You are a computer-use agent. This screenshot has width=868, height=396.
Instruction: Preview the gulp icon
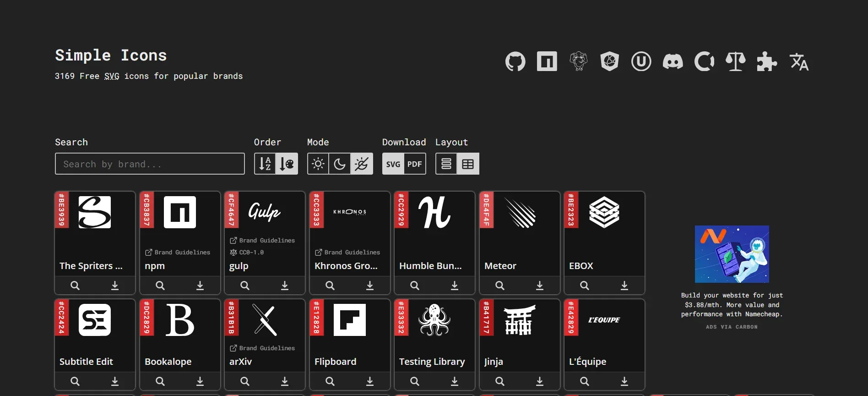click(x=245, y=286)
